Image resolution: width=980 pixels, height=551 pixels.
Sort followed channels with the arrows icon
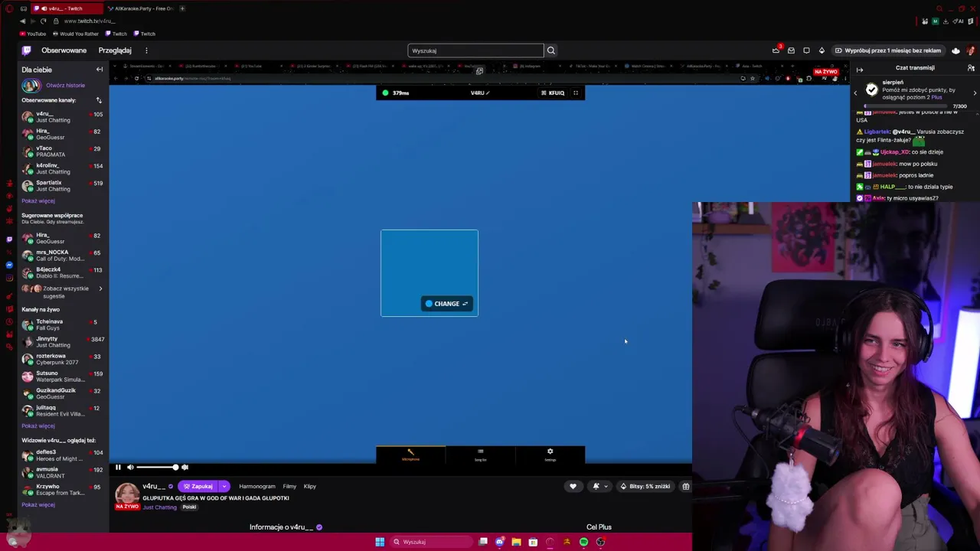coord(99,100)
